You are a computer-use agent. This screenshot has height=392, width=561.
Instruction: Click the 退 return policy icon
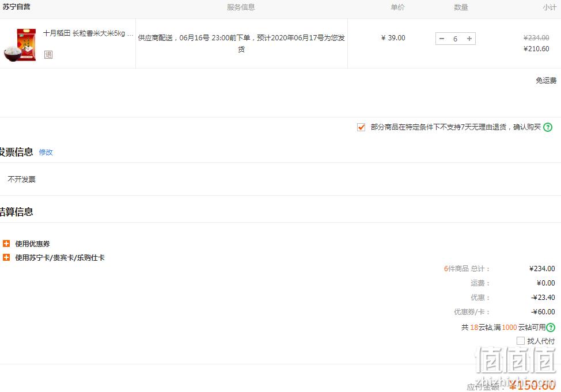click(48, 54)
